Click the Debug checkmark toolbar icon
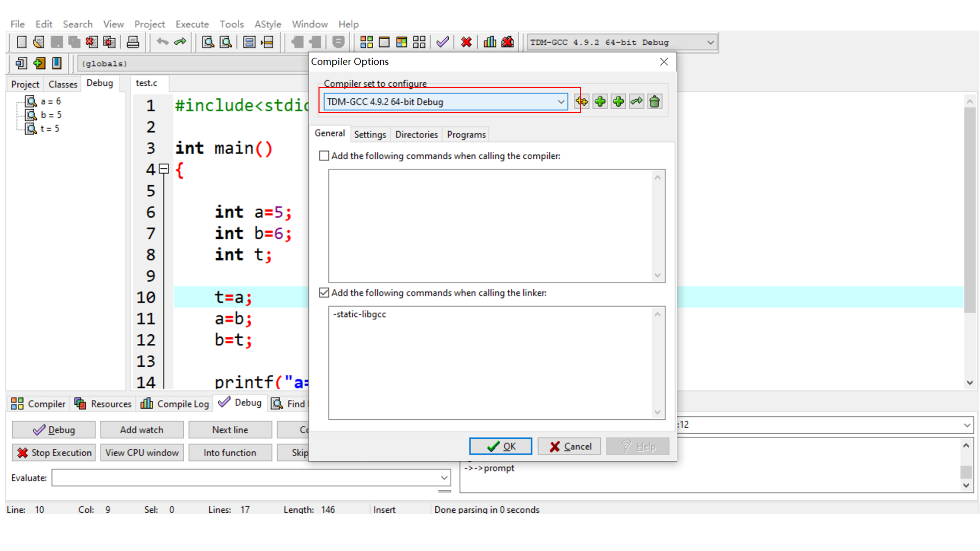Image resolution: width=980 pixels, height=551 pixels. 443,42
